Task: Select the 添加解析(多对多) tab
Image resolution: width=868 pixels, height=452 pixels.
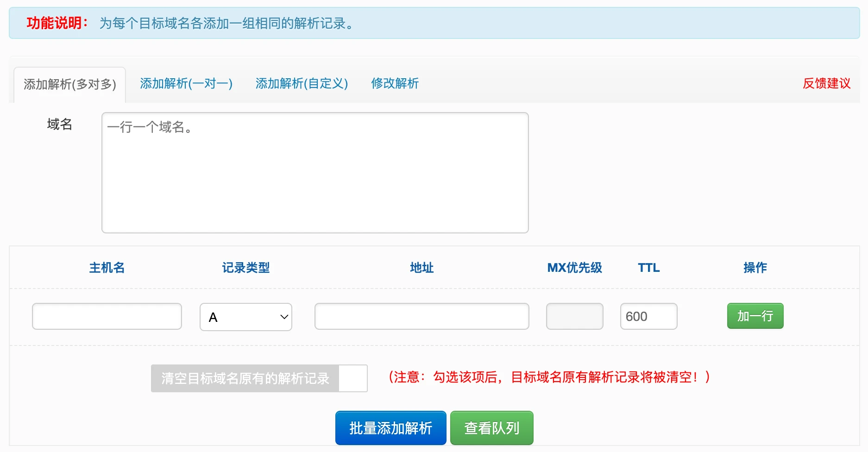Action: tap(70, 84)
